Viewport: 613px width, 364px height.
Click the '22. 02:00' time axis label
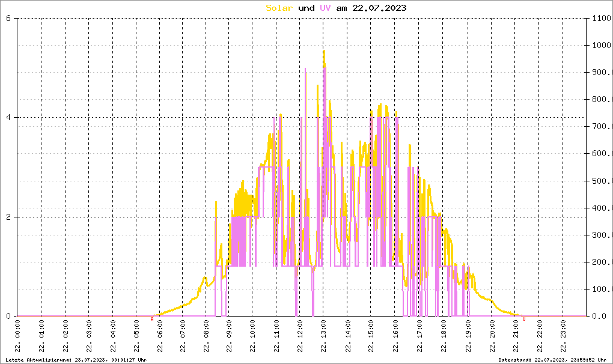(x=66, y=336)
